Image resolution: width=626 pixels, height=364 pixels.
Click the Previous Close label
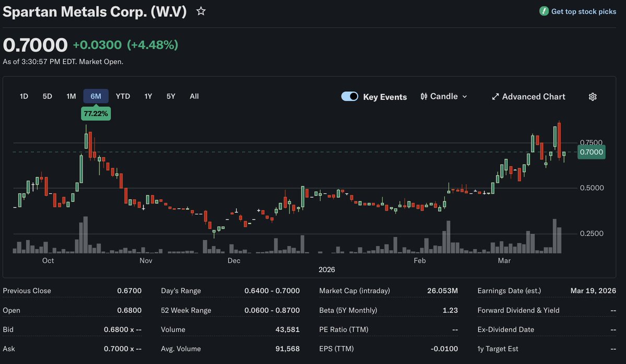click(x=27, y=290)
